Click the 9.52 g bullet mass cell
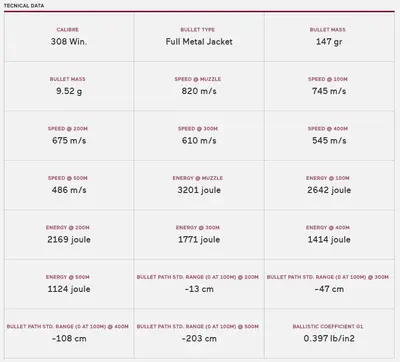Viewport: 400px width, 362px height. tap(69, 86)
